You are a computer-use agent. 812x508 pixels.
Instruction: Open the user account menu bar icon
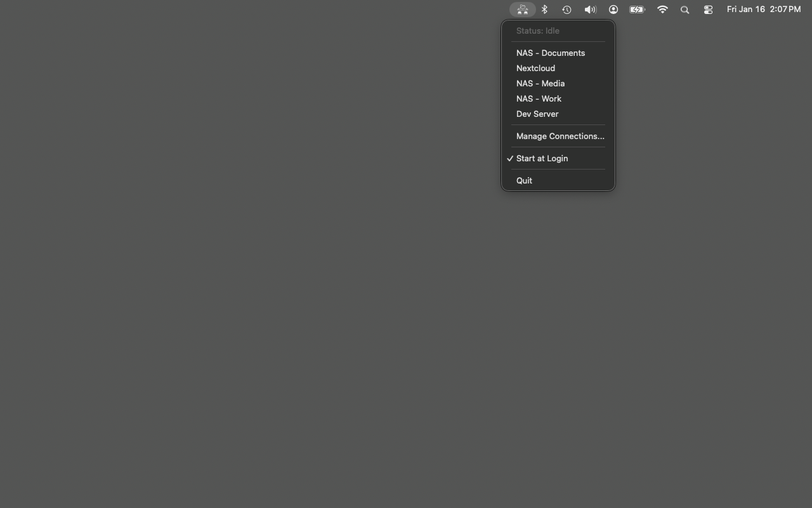613,10
